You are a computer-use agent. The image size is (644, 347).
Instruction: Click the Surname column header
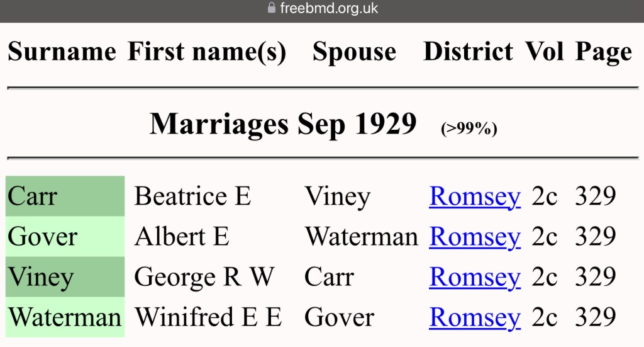pyautogui.click(x=62, y=52)
